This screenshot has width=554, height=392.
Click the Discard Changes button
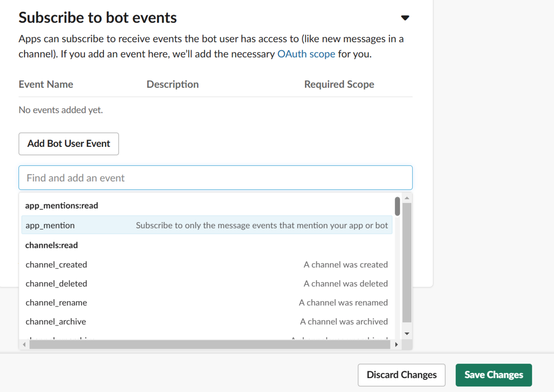402,375
